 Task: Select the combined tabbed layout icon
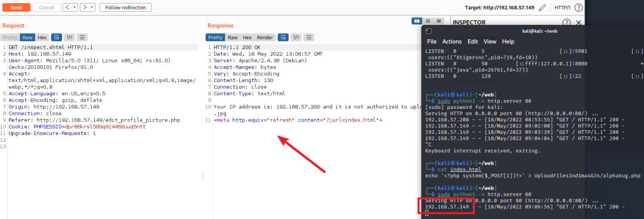[439, 20]
